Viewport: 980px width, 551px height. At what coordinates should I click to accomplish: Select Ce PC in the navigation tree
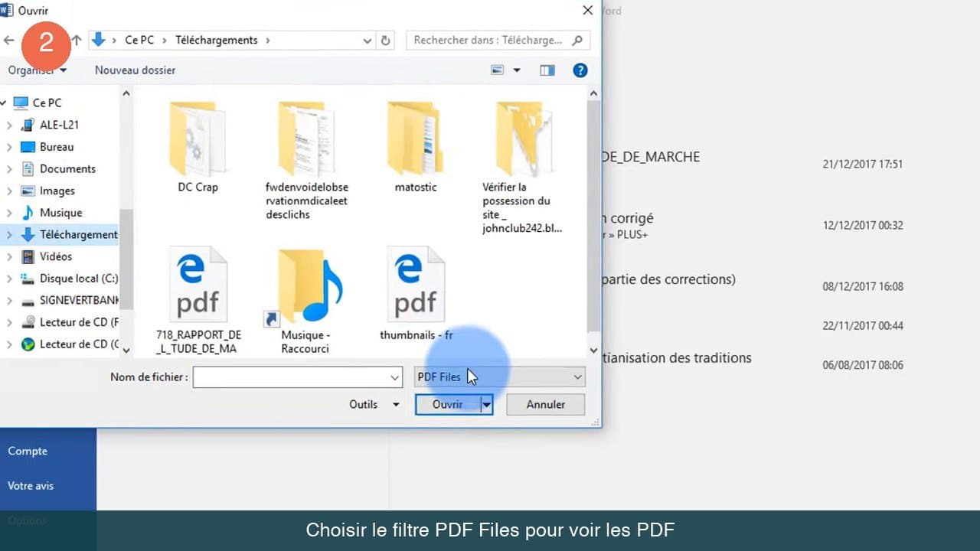pyautogui.click(x=46, y=103)
